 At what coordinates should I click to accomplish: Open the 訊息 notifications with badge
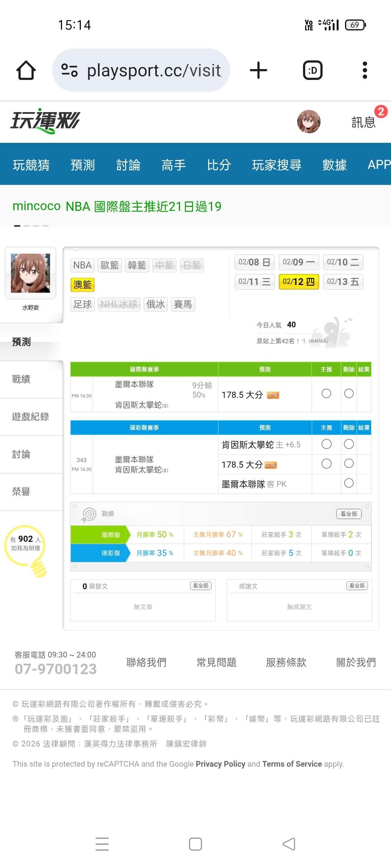pyautogui.click(x=364, y=122)
